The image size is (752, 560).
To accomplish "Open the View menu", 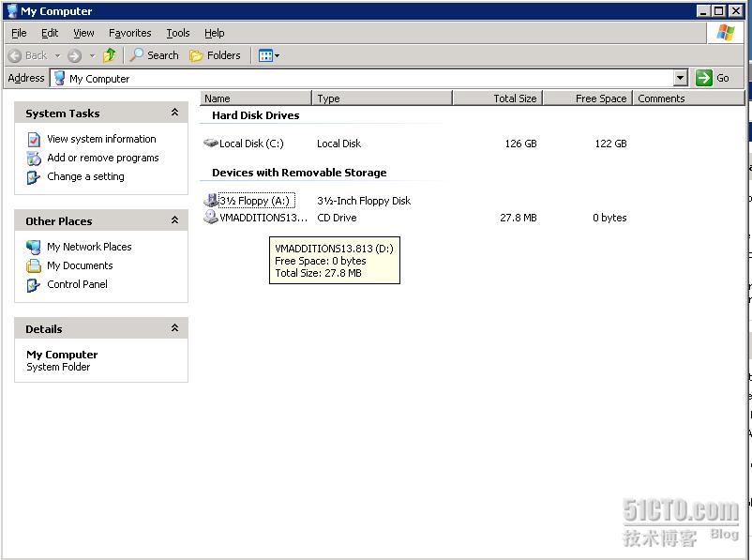I will pyautogui.click(x=83, y=33).
